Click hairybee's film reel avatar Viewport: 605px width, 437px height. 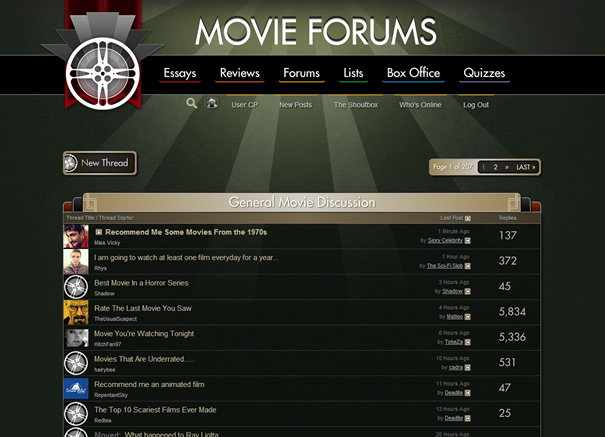click(76, 363)
